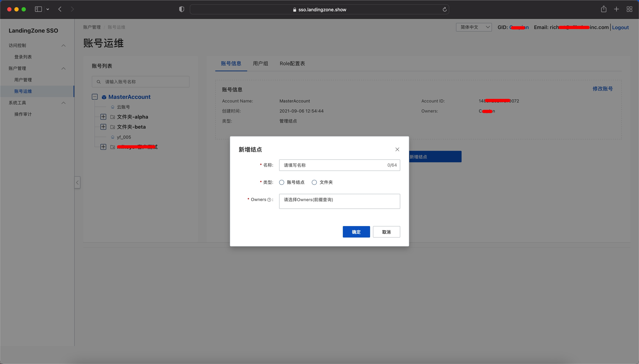Select the 文件夹 radio button
This screenshot has width=639, height=364.
point(314,182)
